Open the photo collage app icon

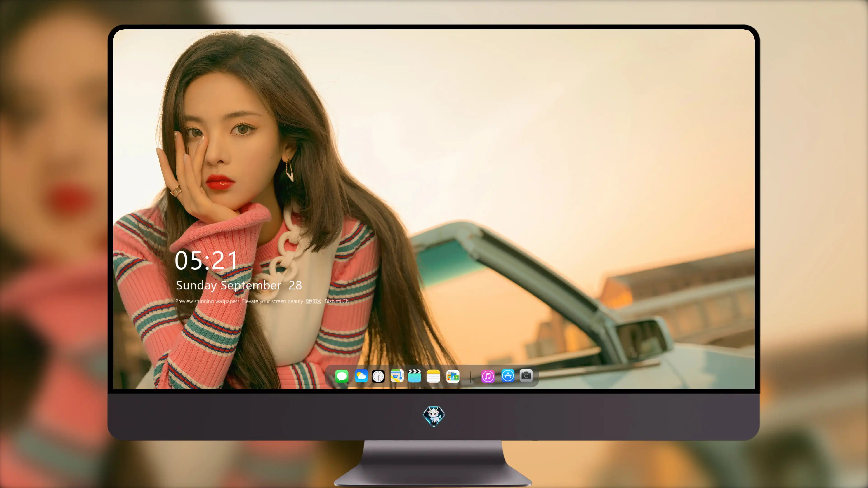pos(453,376)
